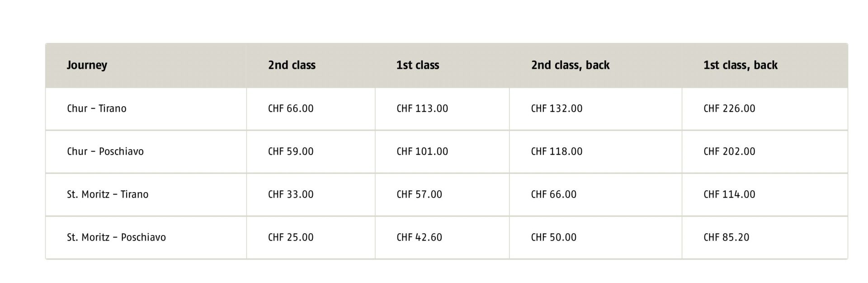Click the CHF 59.00 price cell

(x=291, y=151)
